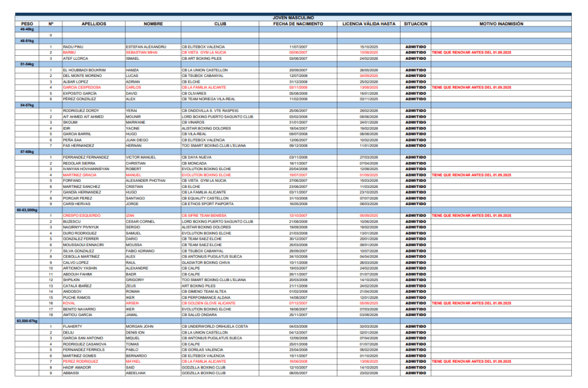The width and height of the screenshot is (588, 388).
Task: Click CB UNDERWORLD ORIHUELA COSTA club cell
Action: point(214,326)
